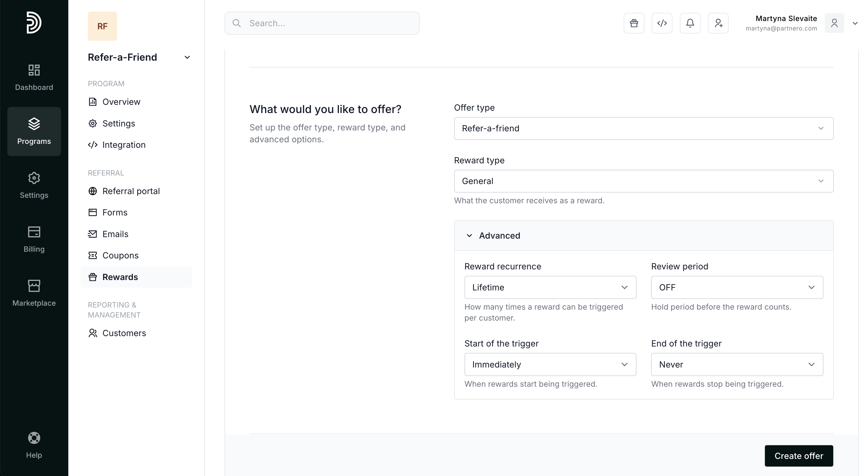The width and height of the screenshot is (868, 476).
Task: Open the Offer type dropdown
Action: coord(644,128)
